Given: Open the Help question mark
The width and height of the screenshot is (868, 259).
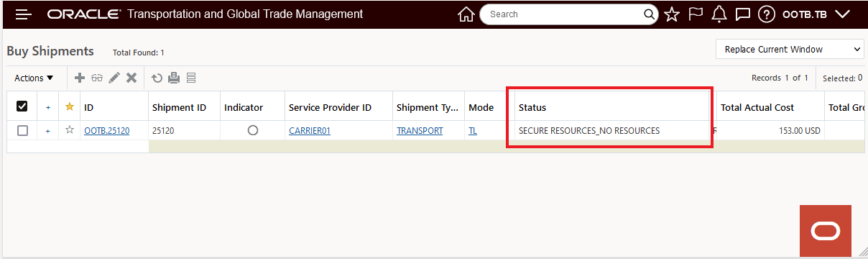Looking at the screenshot, I should click(767, 14).
